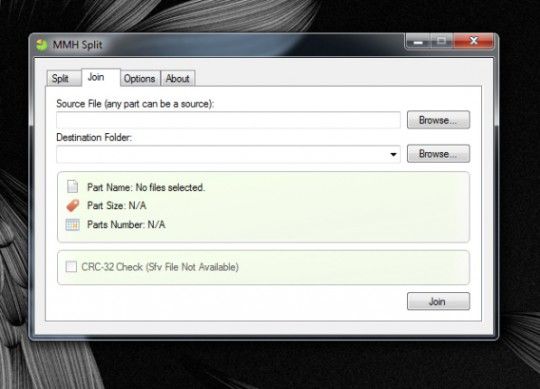
Task: Open the About tab
Action: 178,78
